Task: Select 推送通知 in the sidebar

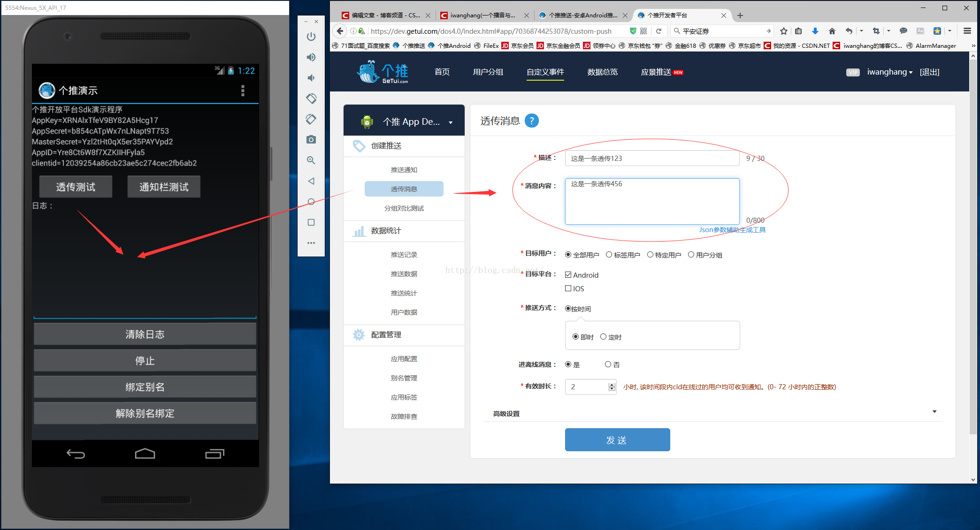Action: pyautogui.click(x=404, y=170)
